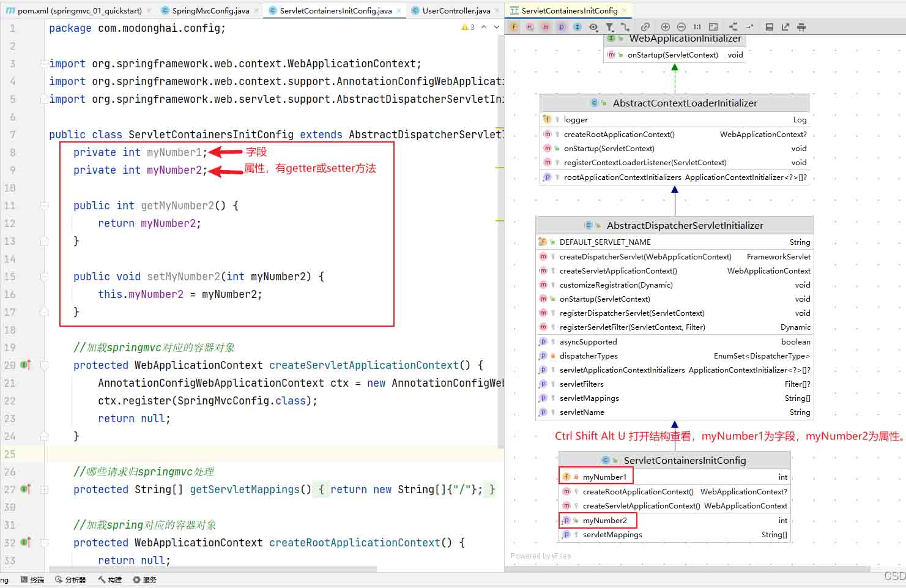
Task: Open the visibility eye dropdown in the diagram toolbar
Action: pos(593,27)
